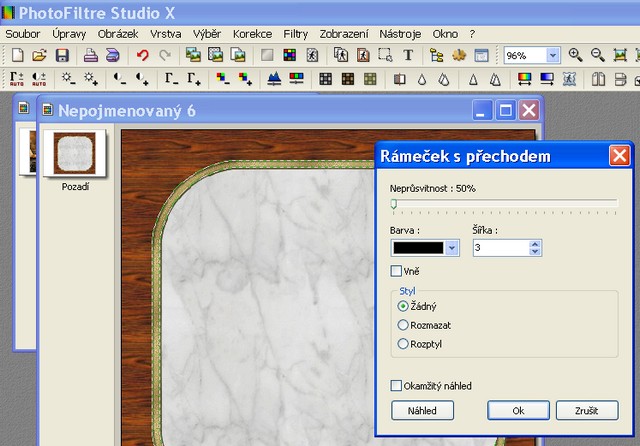
Task: Open the Obrázek menu
Action: (118, 34)
